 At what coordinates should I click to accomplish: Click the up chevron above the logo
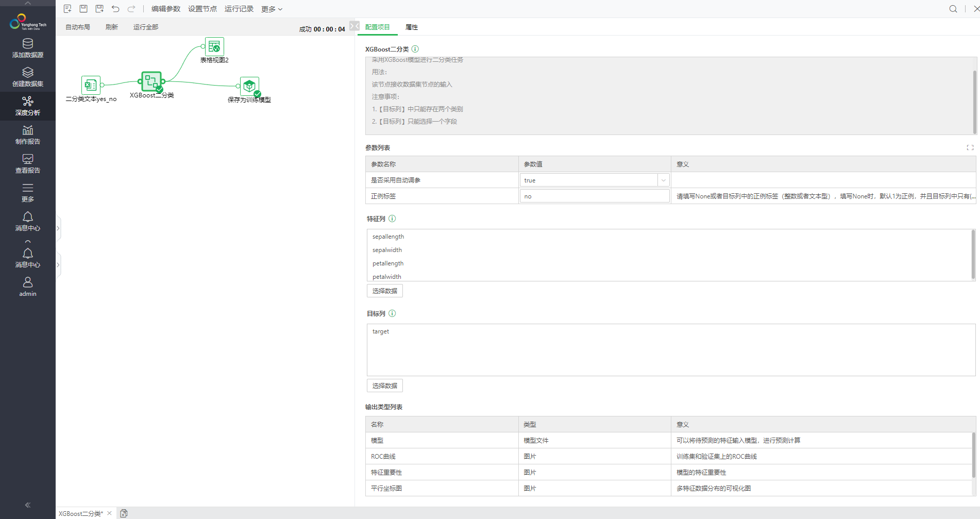28,3
